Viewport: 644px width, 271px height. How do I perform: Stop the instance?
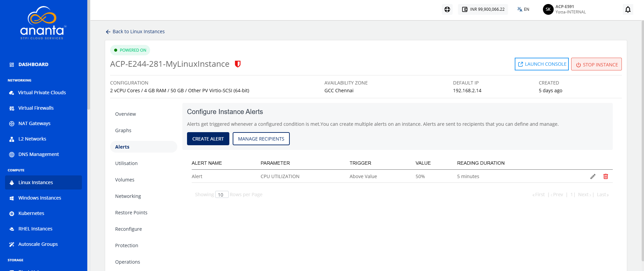point(596,64)
